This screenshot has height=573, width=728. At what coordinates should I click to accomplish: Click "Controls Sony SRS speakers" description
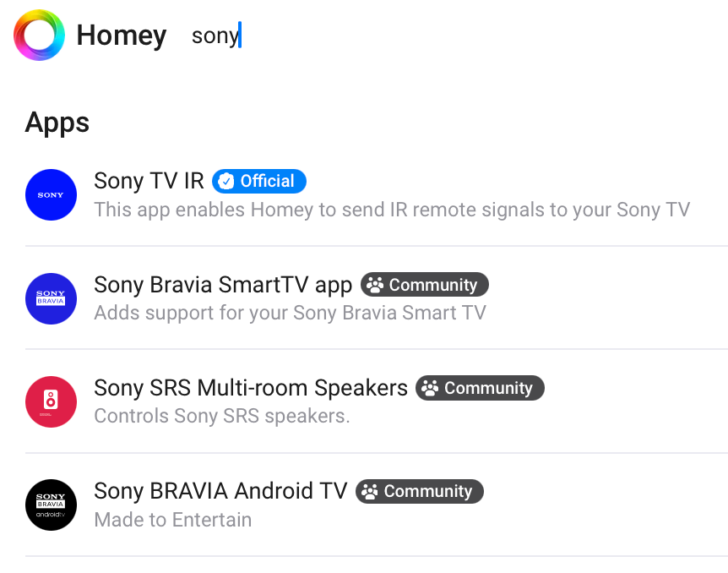pos(221,416)
